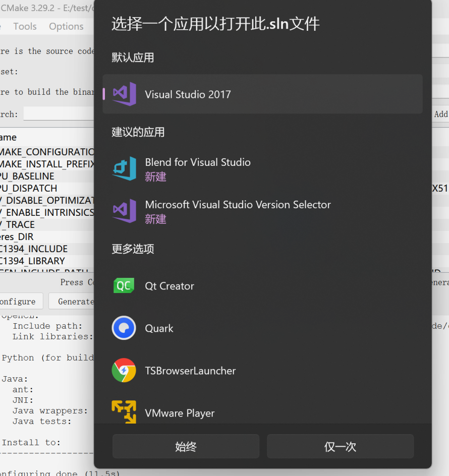Click the Blend for Visual Studio icon

click(124, 168)
